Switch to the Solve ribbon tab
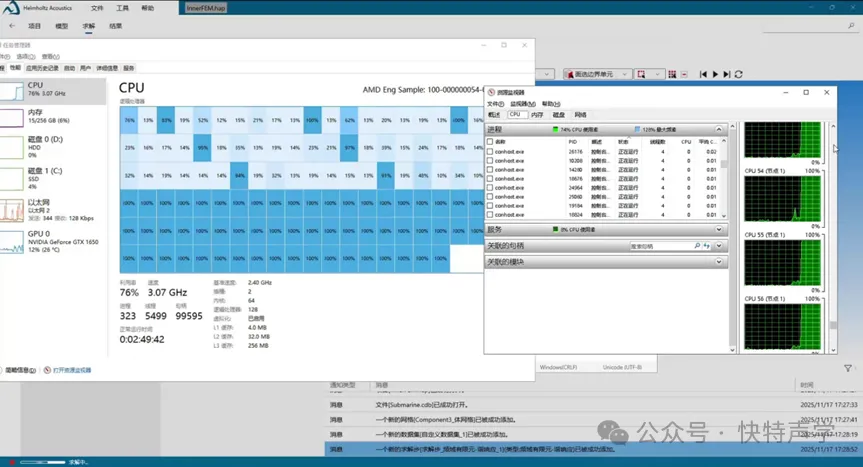The image size is (863, 467). [x=89, y=26]
